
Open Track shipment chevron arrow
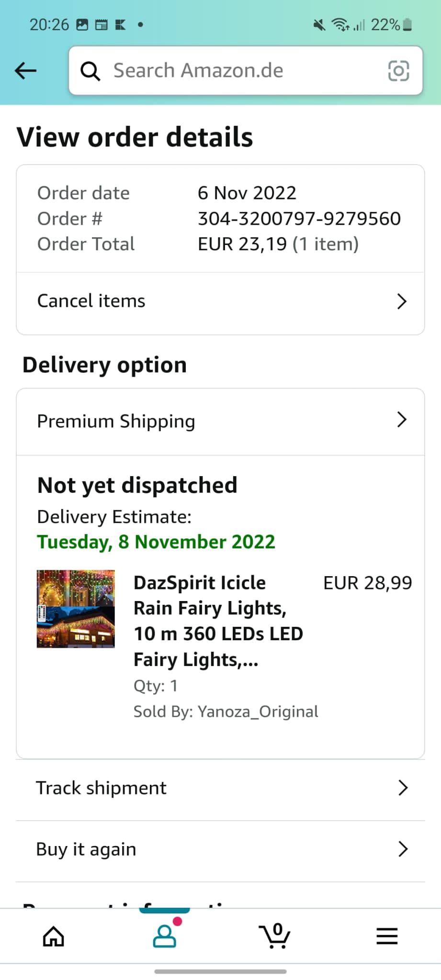pos(403,788)
